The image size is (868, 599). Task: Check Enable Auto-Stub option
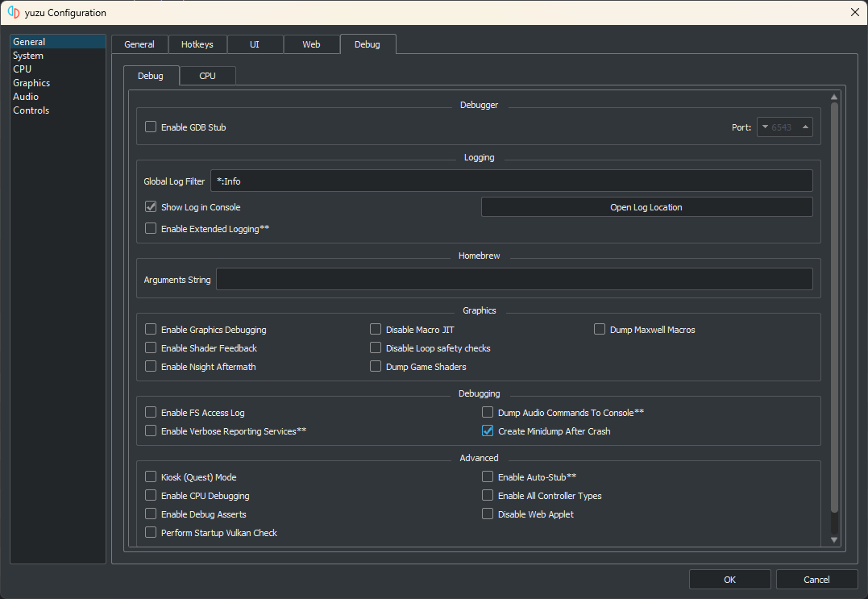[x=488, y=476]
